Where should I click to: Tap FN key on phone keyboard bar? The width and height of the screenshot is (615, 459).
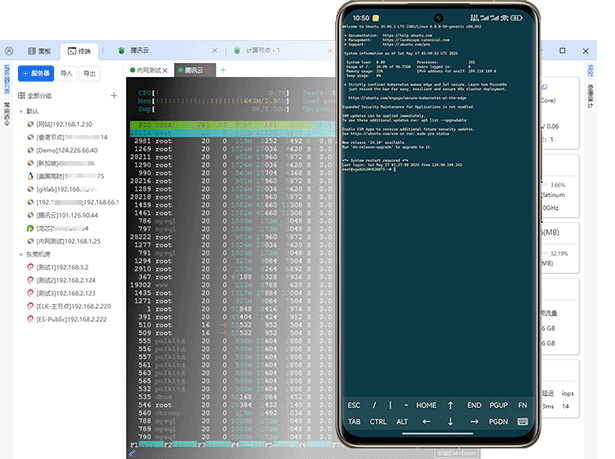pyautogui.click(x=522, y=405)
